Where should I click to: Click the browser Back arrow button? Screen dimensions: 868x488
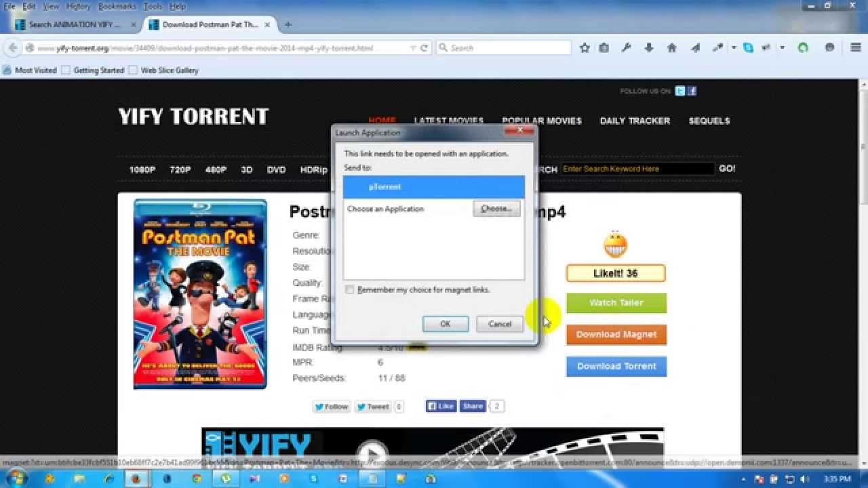[12, 48]
